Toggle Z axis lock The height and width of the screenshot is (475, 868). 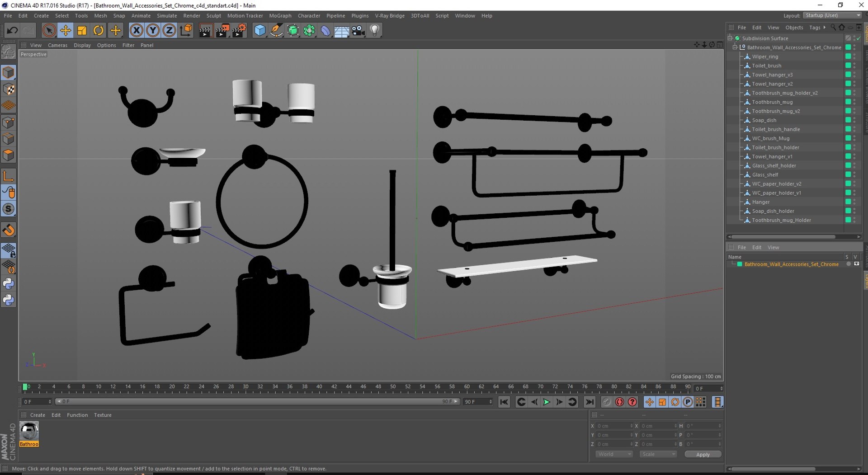(x=169, y=30)
